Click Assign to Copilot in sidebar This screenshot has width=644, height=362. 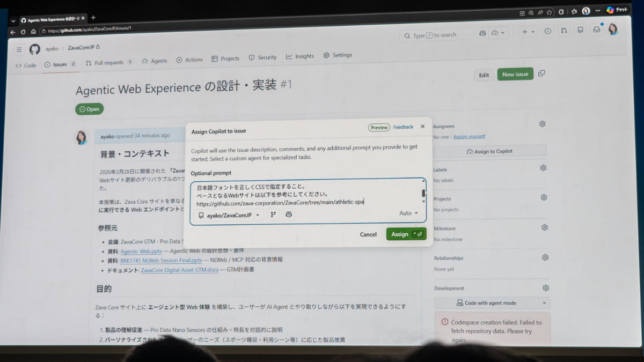(490, 151)
